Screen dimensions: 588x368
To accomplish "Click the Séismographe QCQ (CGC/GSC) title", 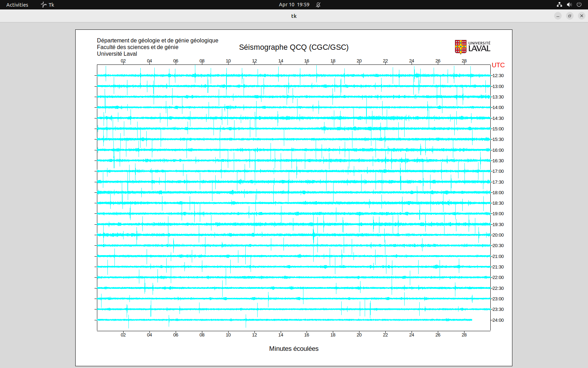I will tap(294, 47).
